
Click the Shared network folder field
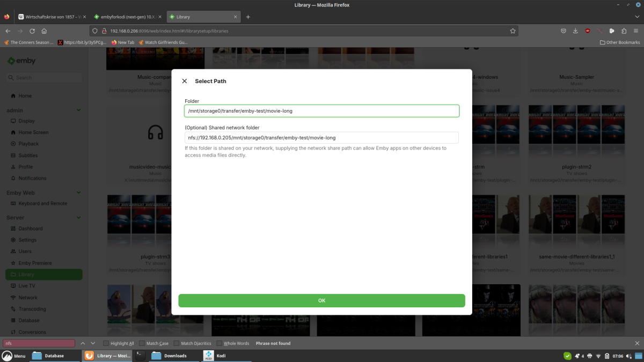(x=321, y=138)
